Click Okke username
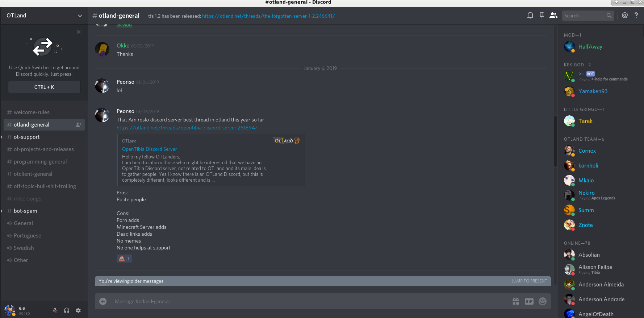Screen dimensions: 644x318 [123, 46]
